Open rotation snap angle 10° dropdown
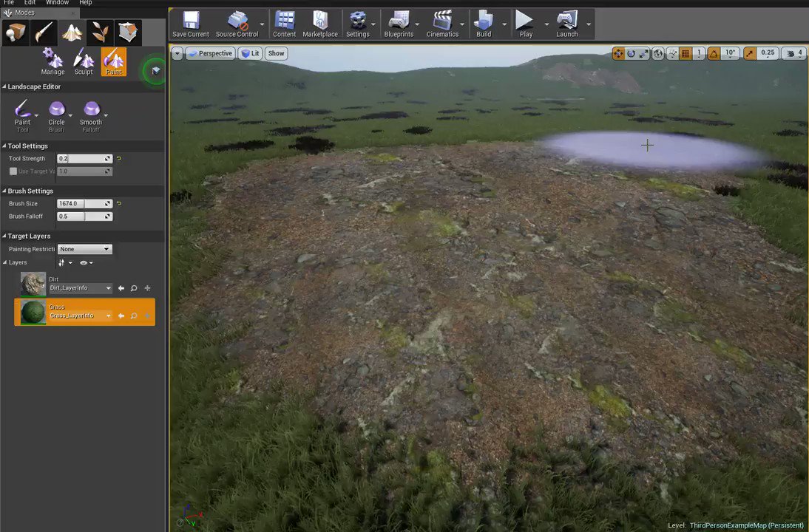The height and width of the screenshot is (532, 809). click(730, 53)
